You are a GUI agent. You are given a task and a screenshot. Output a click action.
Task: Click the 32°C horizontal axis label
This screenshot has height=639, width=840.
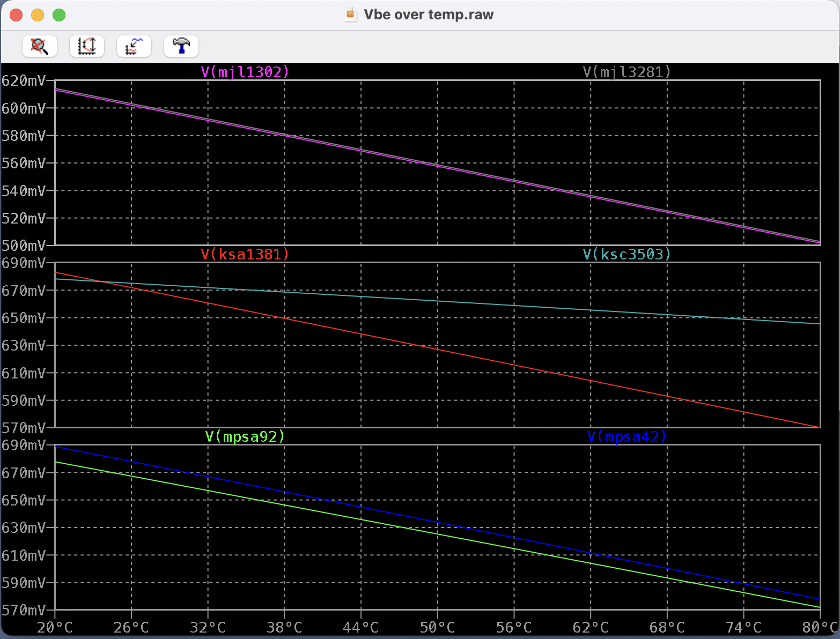[208, 627]
